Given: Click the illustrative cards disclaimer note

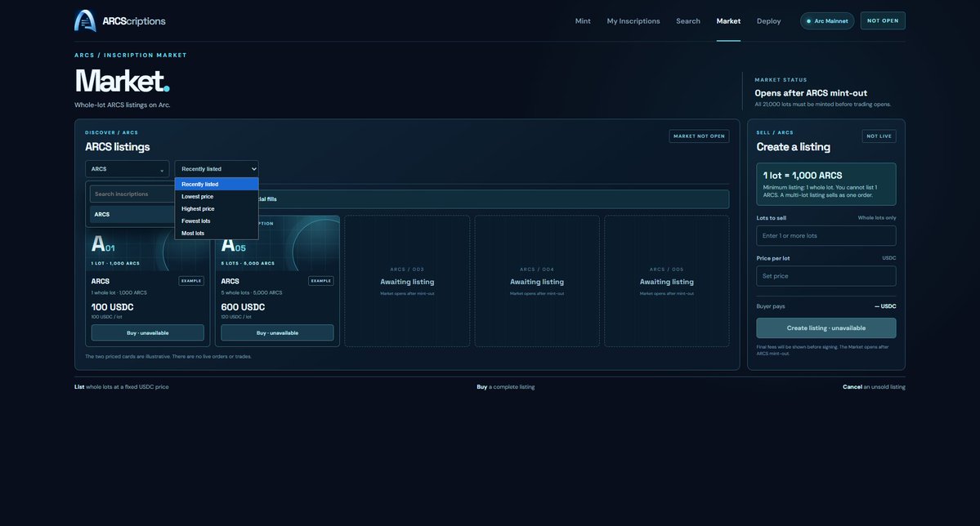Looking at the screenshot, I should coord(168,357).
